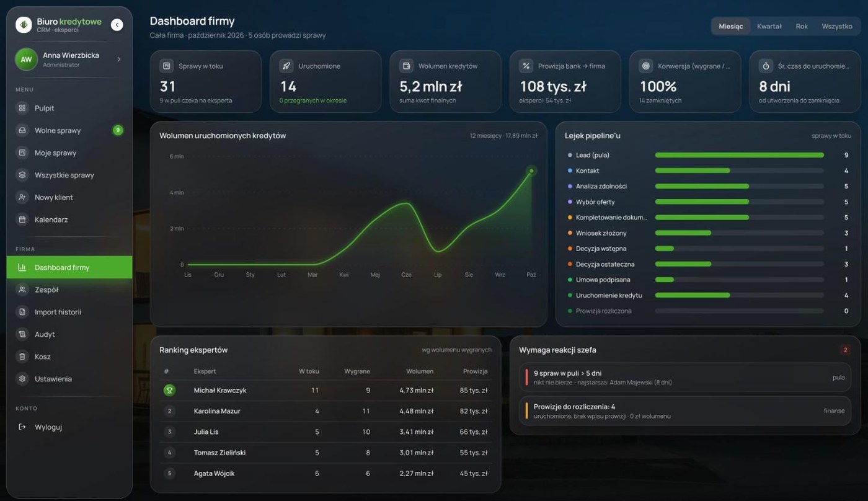Switch period to Kwartał
This screenshot has height=501, width=868.
[769, 26]
